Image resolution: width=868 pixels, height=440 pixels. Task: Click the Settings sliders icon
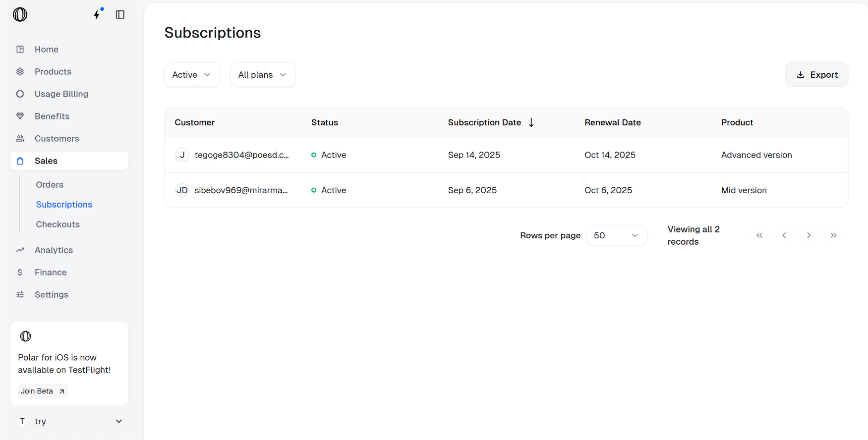pos(20,294)
